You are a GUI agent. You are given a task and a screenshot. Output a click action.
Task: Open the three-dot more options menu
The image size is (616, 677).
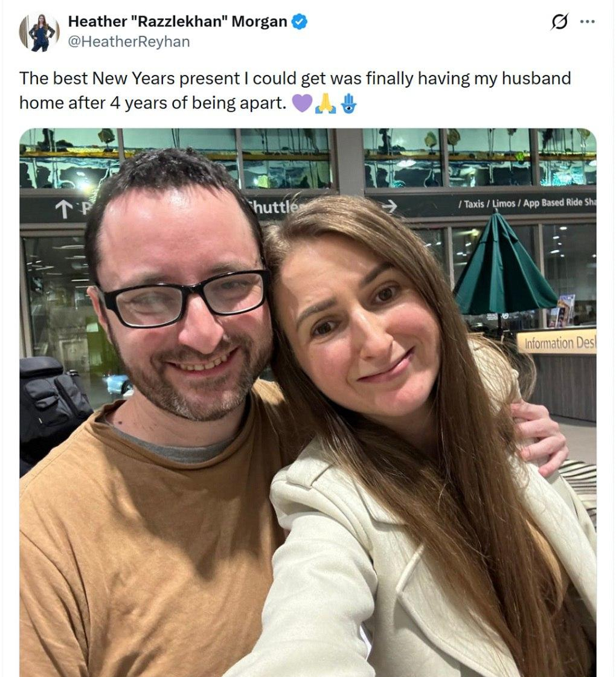pyautogui.click(x=587, y=22)
